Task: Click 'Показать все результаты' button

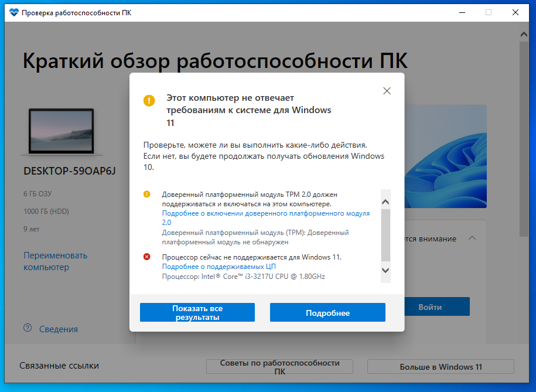Action: (197, 312)
